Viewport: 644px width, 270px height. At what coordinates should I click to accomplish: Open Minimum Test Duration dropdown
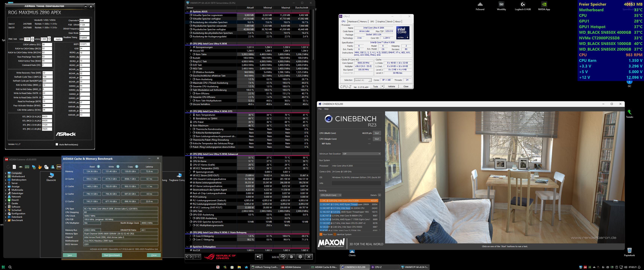(362, 154)
